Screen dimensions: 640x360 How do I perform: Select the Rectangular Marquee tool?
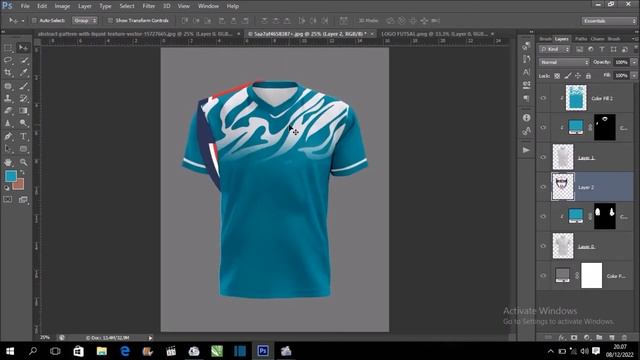tap(8, 48)
